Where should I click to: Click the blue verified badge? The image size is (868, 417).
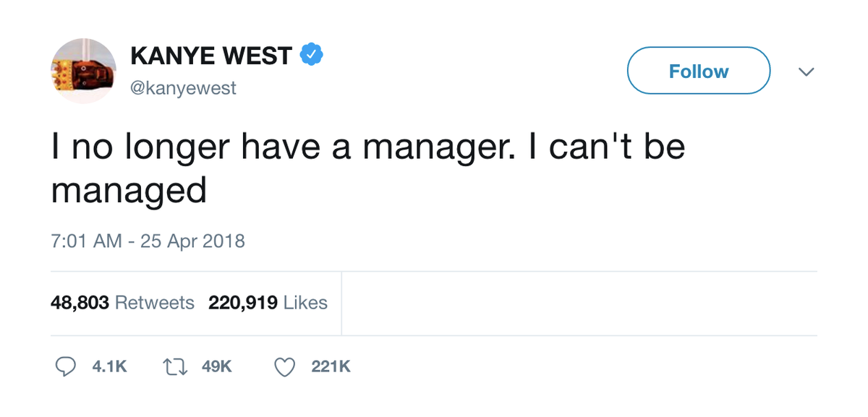(x=311, y=53)
